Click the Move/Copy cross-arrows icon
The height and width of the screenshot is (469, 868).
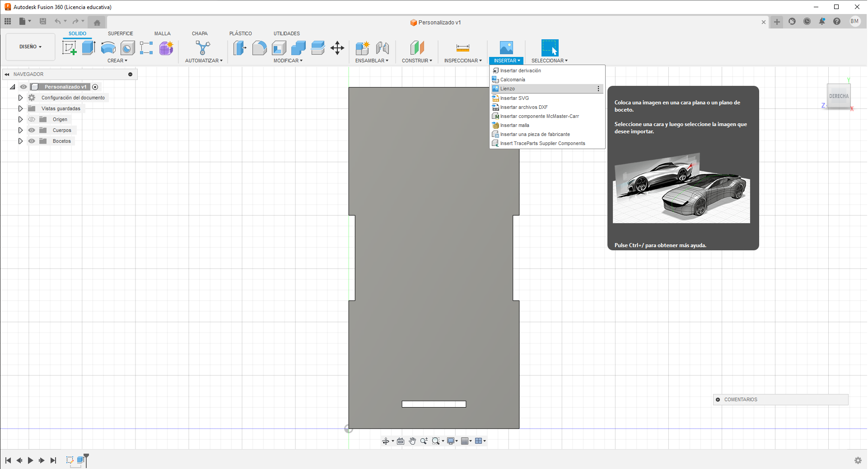pos(337,48)
